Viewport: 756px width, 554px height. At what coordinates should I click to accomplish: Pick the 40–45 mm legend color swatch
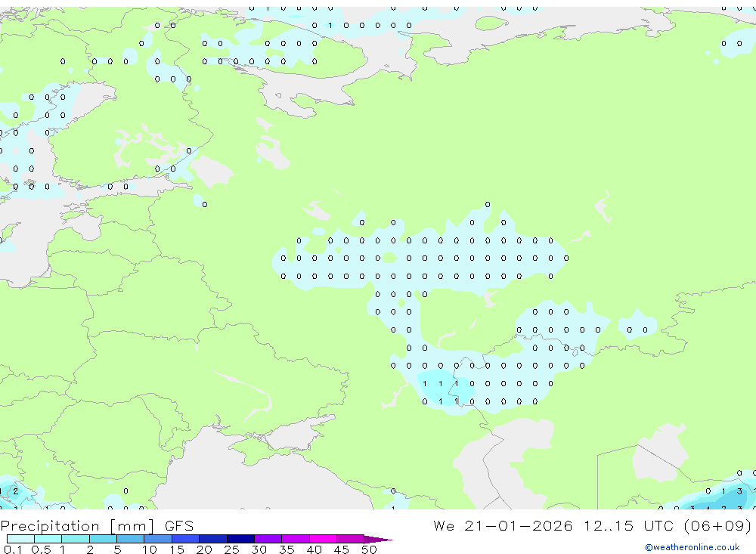(323, 539)
